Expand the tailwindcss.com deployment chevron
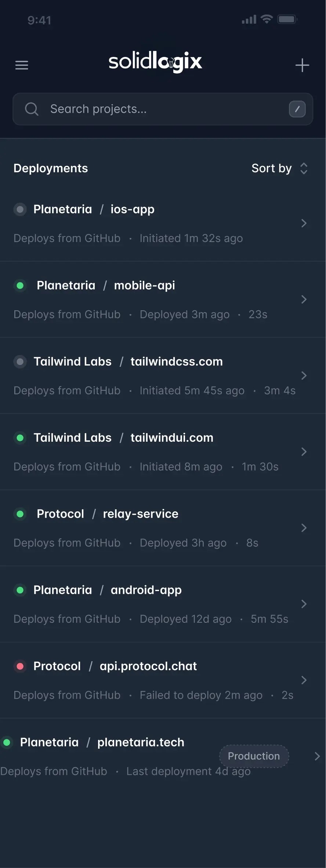 click(x=304, y=376)
